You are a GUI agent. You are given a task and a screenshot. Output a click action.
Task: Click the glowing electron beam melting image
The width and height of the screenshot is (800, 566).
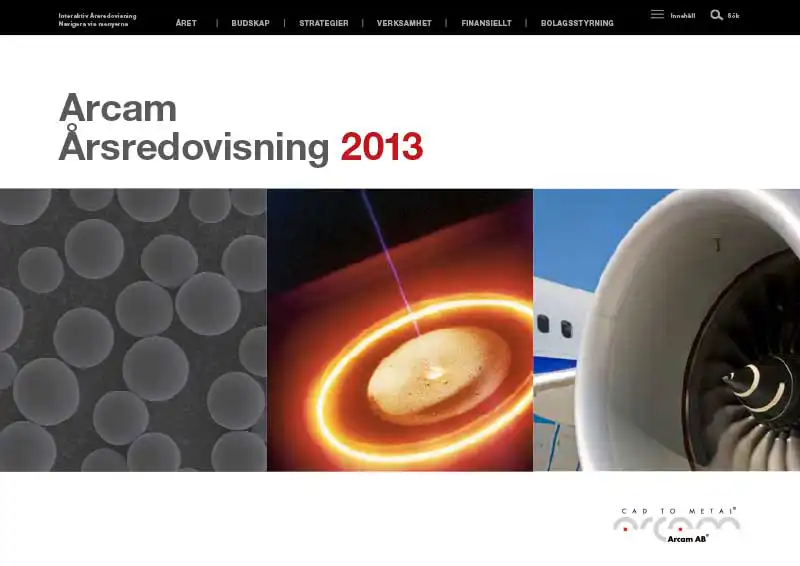[x=400, y=330]
